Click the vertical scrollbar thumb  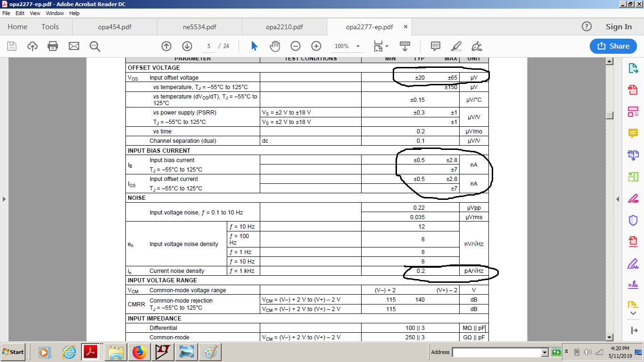(x=609, y=115)
